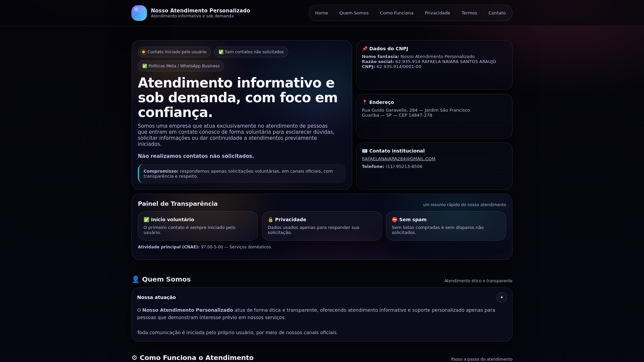Click the Atendimento ético e transparente caption

click(x=478, y=281)
